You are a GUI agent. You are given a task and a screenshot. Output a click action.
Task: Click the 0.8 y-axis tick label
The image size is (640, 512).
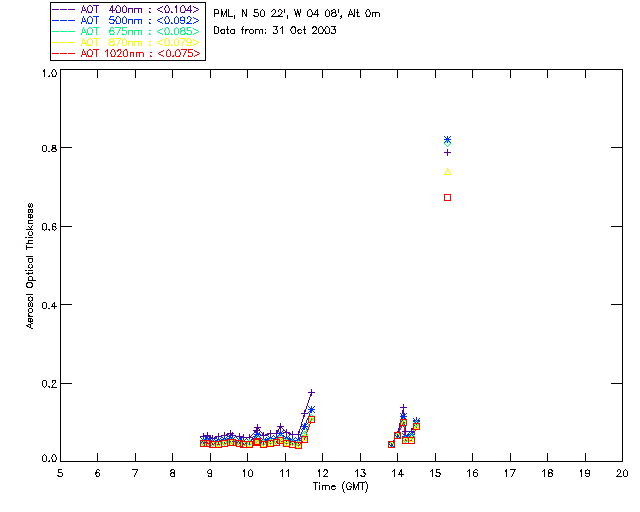49,148
